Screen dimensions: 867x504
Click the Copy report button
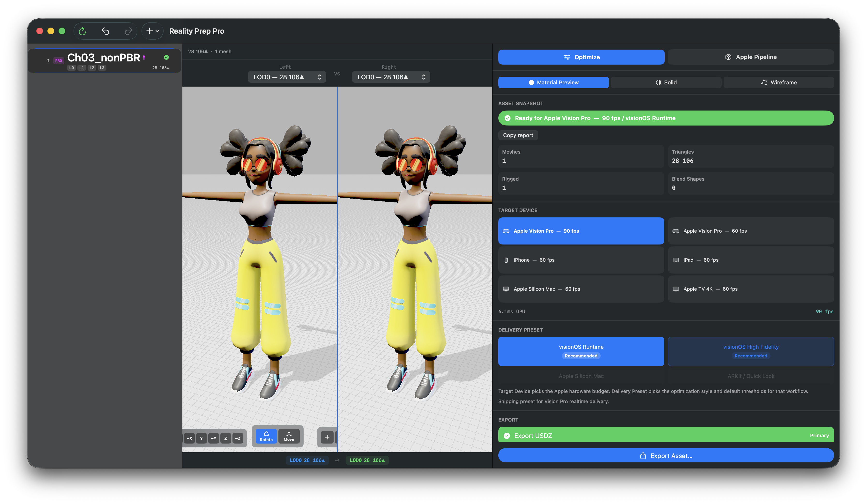[x=518, y=135]
